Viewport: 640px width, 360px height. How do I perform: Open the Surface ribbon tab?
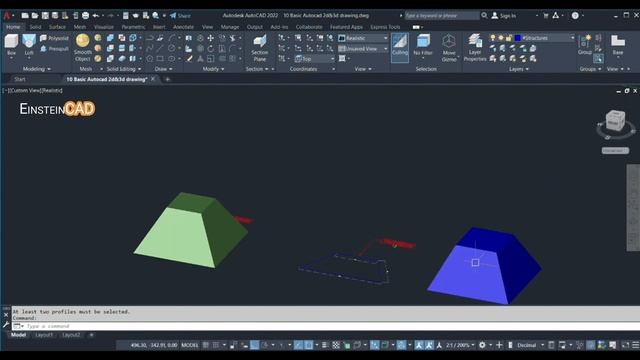(x=57, y=27)
